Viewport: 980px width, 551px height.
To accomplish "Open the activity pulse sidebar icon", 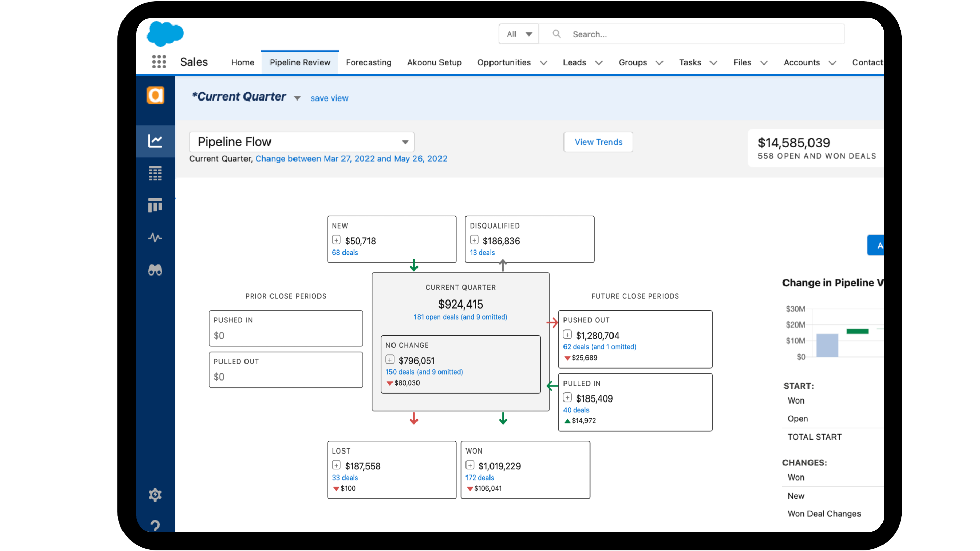I will click(x=155, y=237).
